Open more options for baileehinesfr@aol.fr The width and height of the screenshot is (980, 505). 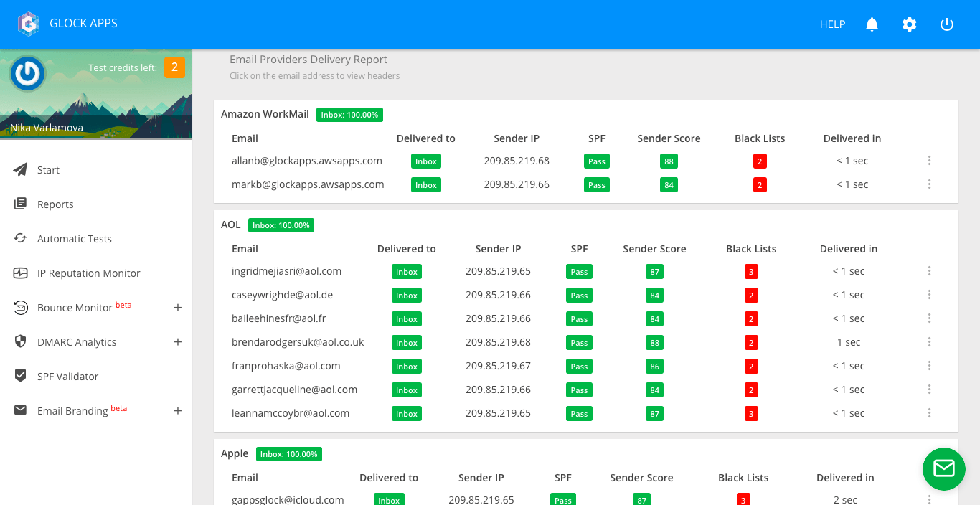point(929,318)
